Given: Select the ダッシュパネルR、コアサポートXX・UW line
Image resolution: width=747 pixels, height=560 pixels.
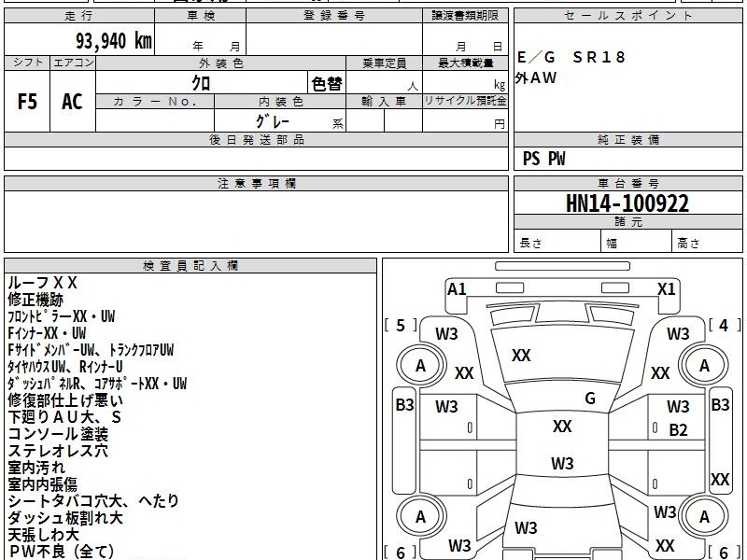Looking at the screenshot, I should 97,384.
